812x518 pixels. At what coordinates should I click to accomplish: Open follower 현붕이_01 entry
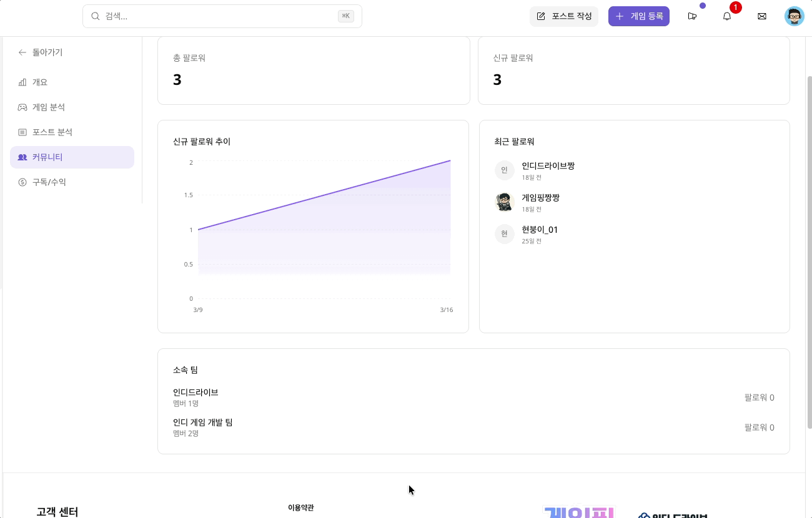[x=540, y=230]
